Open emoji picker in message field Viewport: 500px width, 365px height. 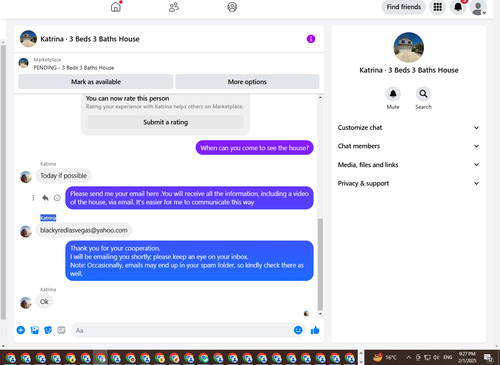[x=298, y=330]
